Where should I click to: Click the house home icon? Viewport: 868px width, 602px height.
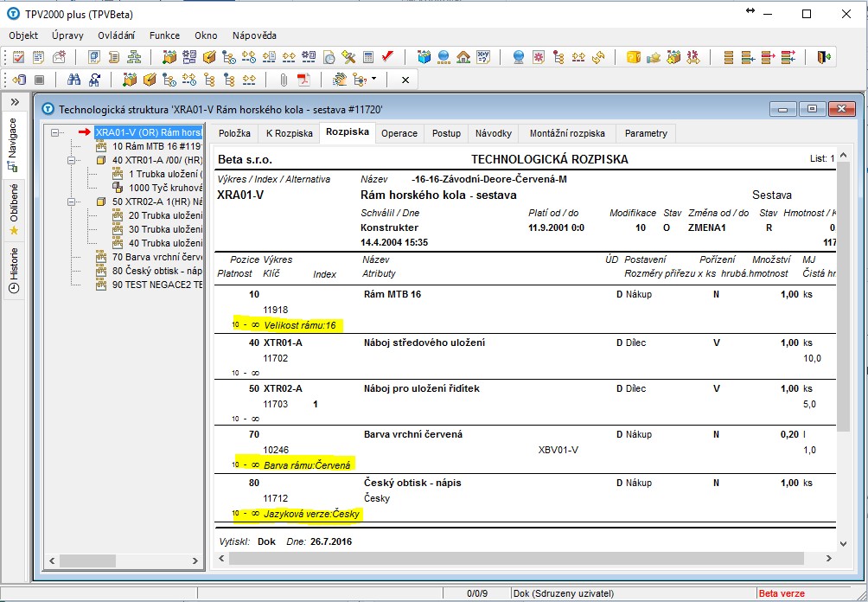463,56
